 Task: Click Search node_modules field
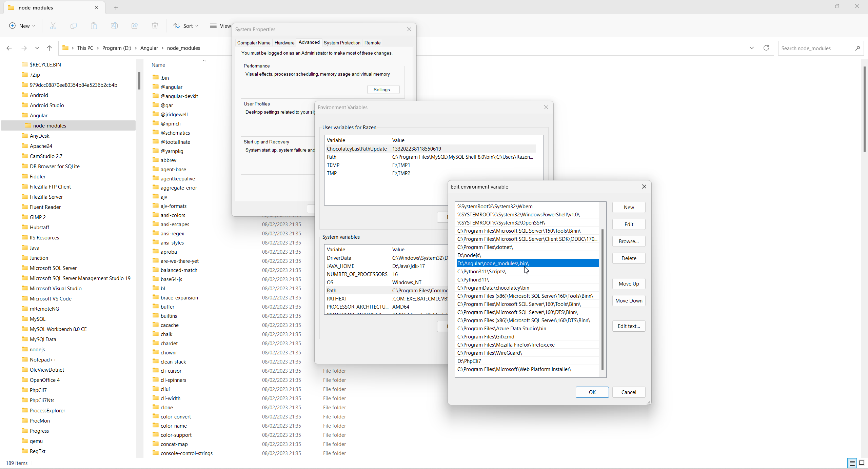pos(816,48)
